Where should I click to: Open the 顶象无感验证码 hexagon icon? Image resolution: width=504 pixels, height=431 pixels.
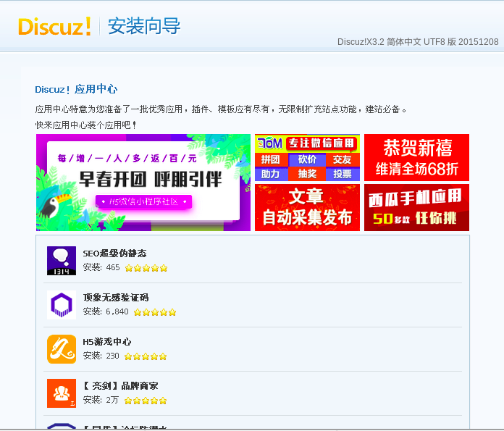pos(62,304)
